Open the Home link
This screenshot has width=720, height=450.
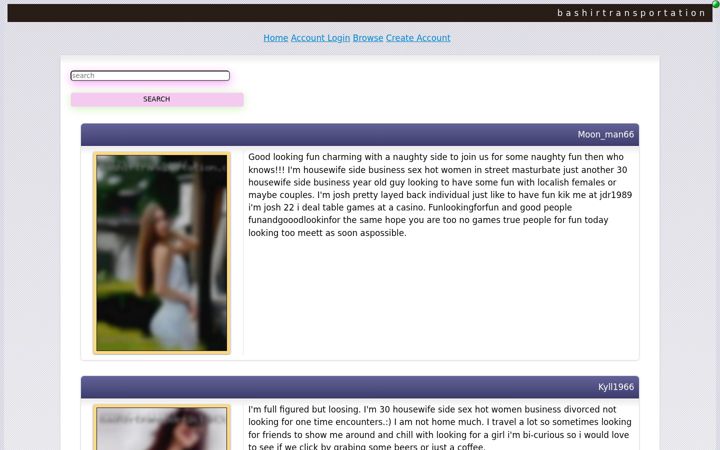pos(276,38)
